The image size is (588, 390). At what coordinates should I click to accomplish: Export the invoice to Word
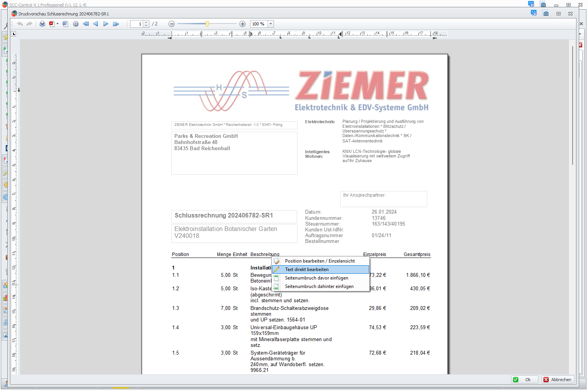click(x=65, y=24)
